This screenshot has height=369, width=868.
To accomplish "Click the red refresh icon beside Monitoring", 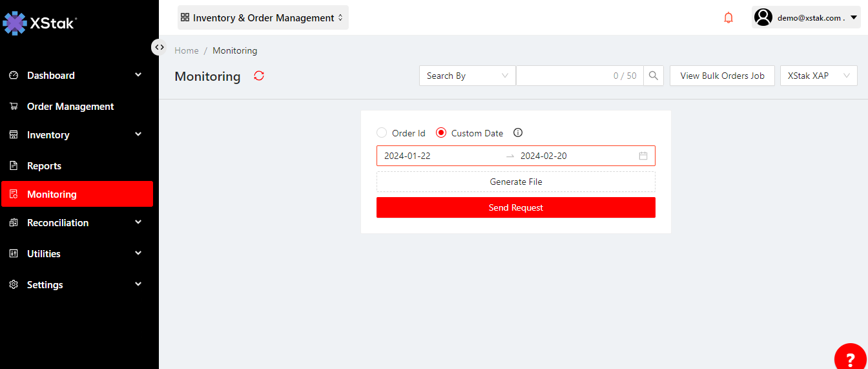I will pyautogui.click(x=259, y=76).
